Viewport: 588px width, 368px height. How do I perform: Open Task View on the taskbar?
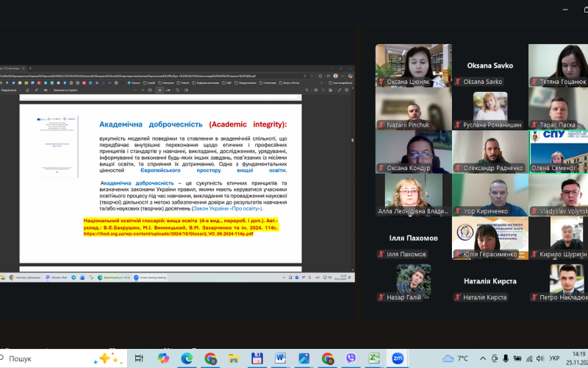[x=138, y=358]
